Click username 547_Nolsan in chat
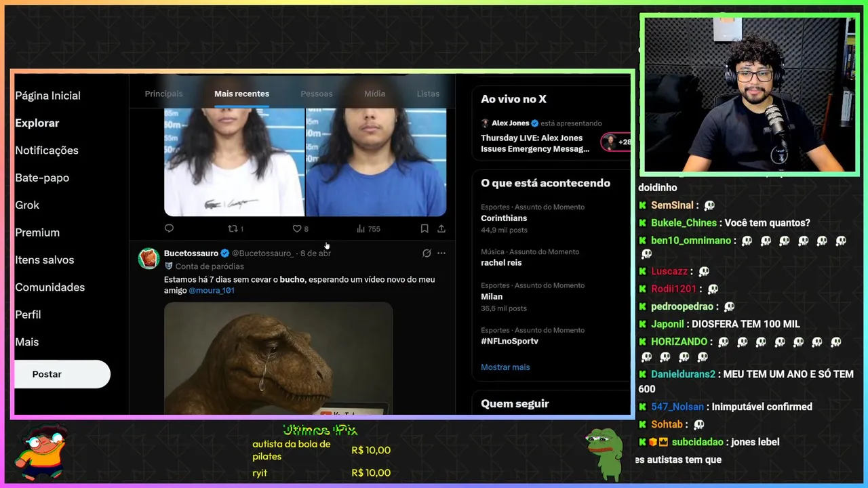The height and width of the screenshot is (488, 868). [677, 407]
